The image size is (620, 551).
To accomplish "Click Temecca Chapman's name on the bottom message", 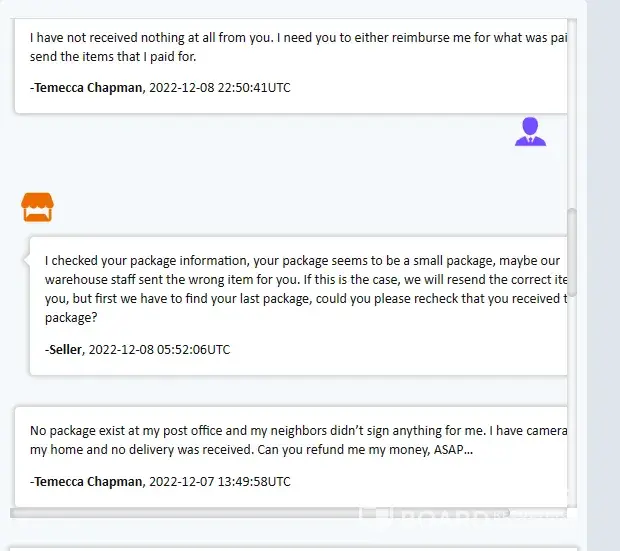I will pos(87,482).
